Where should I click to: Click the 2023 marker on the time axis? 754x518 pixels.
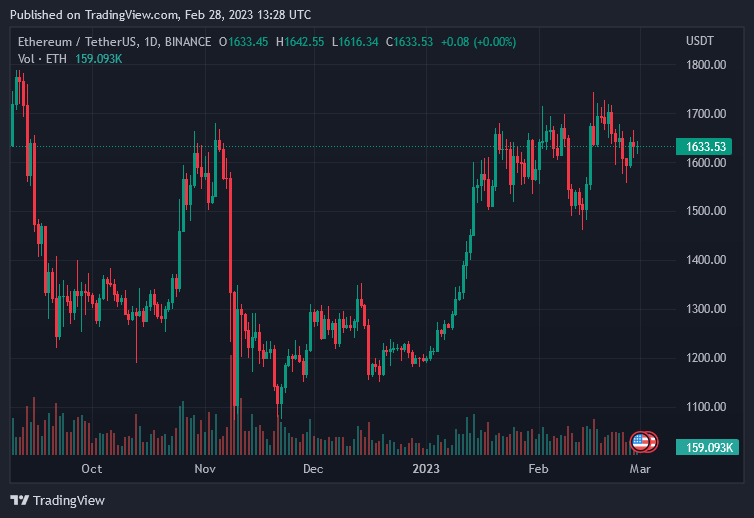coord(426,468)
